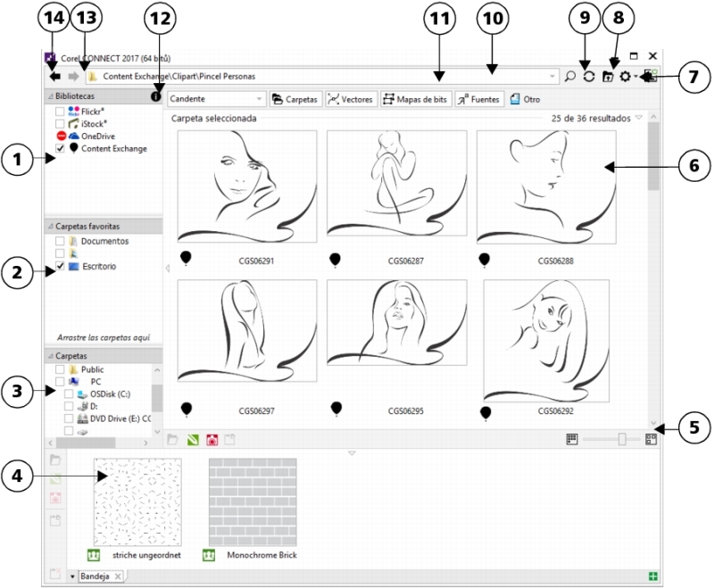The height and width of the screenshot is (588, 714).
Task: Click the thumbnail zoom slider
Action: tap(622, 439)
